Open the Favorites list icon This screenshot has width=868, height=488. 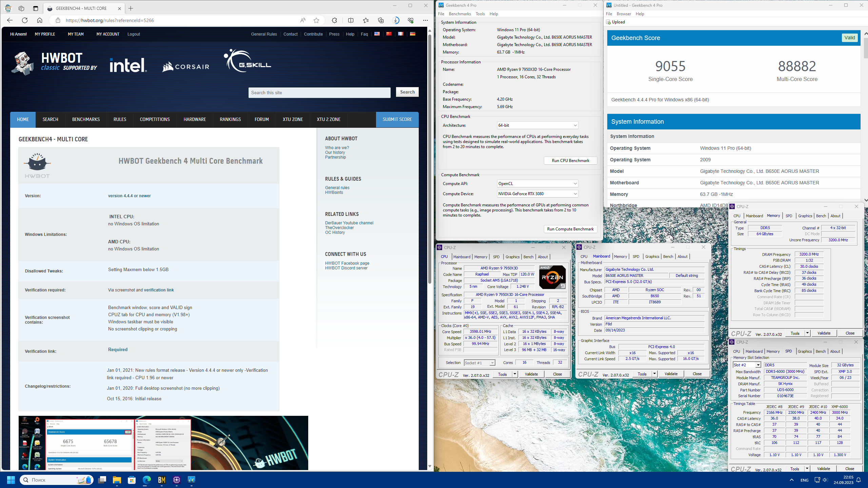[366, 20]
